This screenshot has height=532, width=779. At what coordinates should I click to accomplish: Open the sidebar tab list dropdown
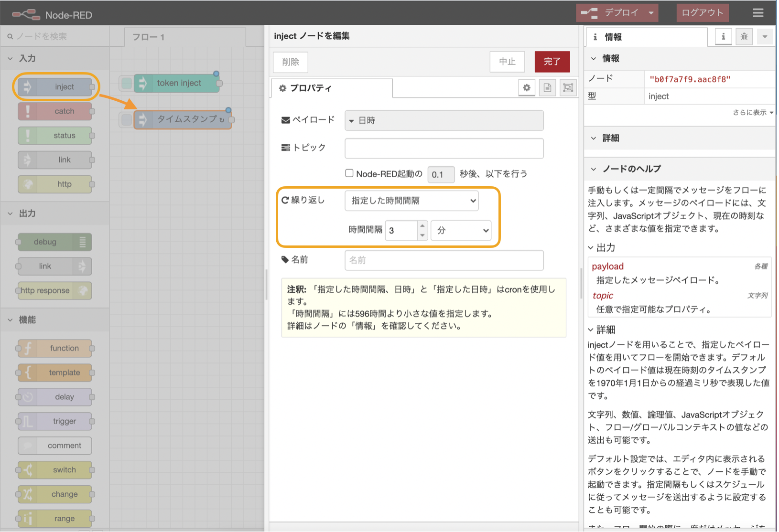(x=765, y=37)
